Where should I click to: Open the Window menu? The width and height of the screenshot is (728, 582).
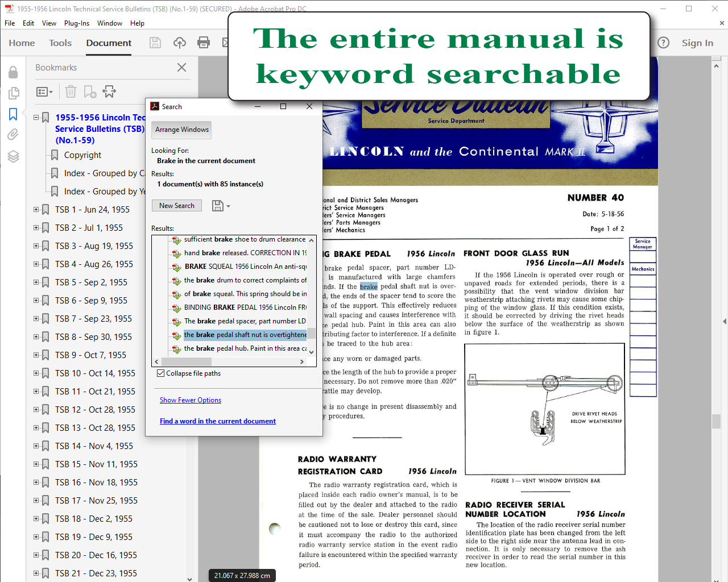tap(110, 23)
